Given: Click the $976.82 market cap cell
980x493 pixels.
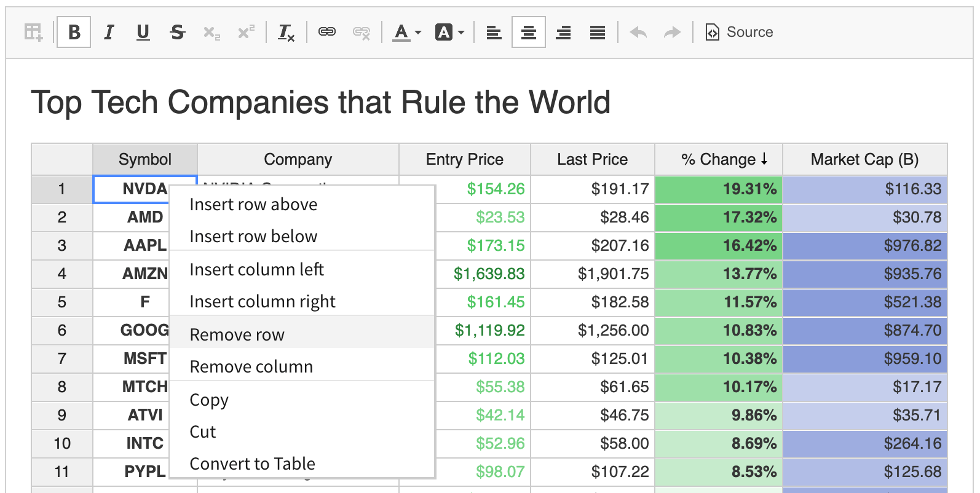Looking at the screenshot, I should (x=865, y=245).
